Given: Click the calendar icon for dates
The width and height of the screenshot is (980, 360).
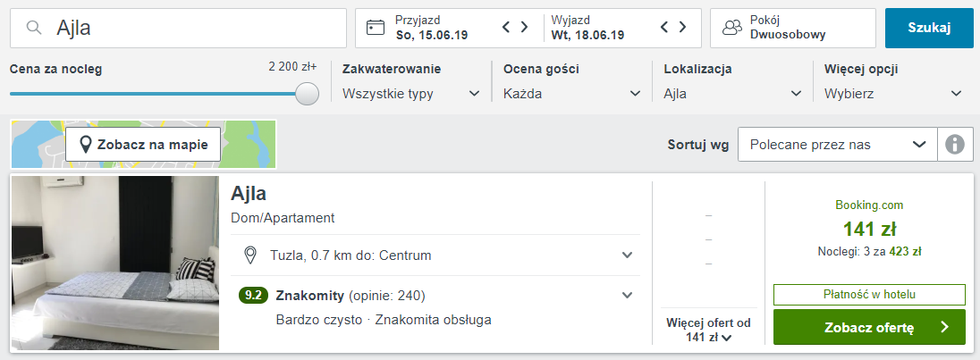Looking at the screenshot, I should 376,28.
